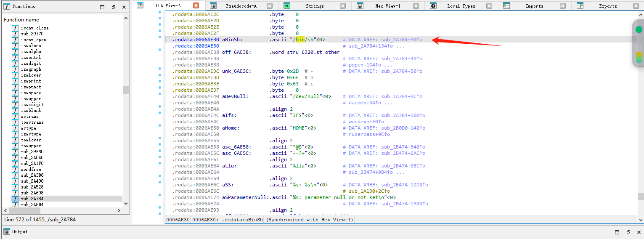Viewport: 644px width, 239px height.
Task: Click the IDA View-A tab icon
Action: click(x=140, y=5)
